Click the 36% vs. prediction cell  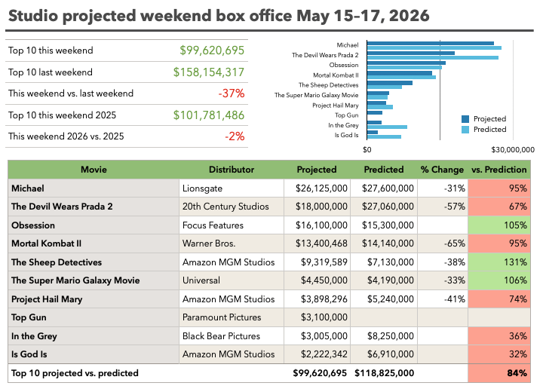tap(499, 336)
